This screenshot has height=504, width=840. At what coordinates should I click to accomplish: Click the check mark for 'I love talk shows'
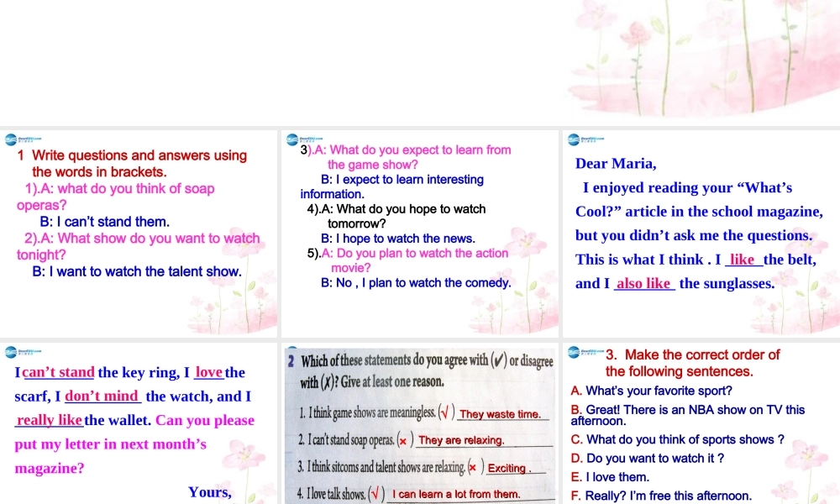tap(376, 494)
